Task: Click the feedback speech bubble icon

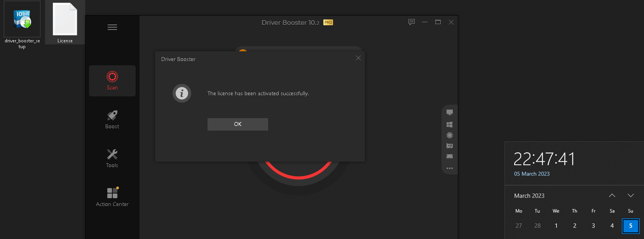Action: (412, 22)
